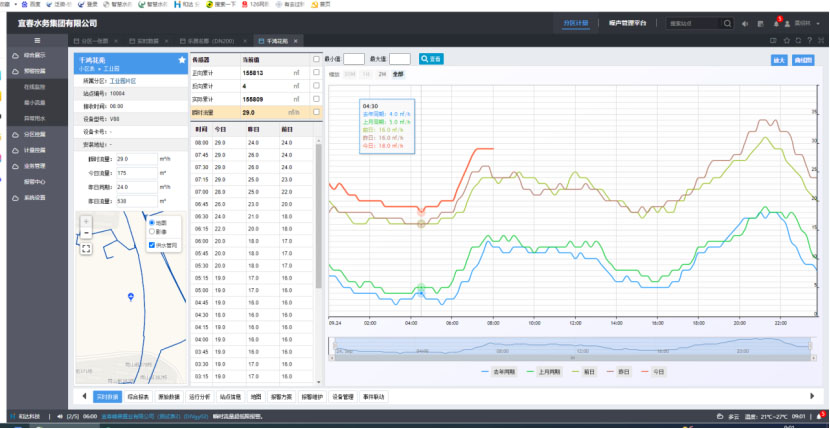Click the 运行分析 bottom button
This screenshot has height=429, width=830.
click(x=200, y=397)
